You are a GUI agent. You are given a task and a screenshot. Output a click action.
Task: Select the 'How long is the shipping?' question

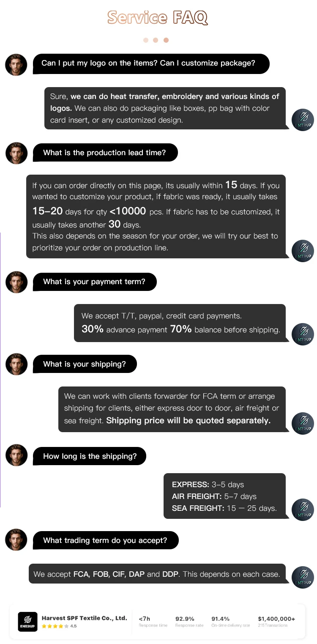(x=90, y=456)
